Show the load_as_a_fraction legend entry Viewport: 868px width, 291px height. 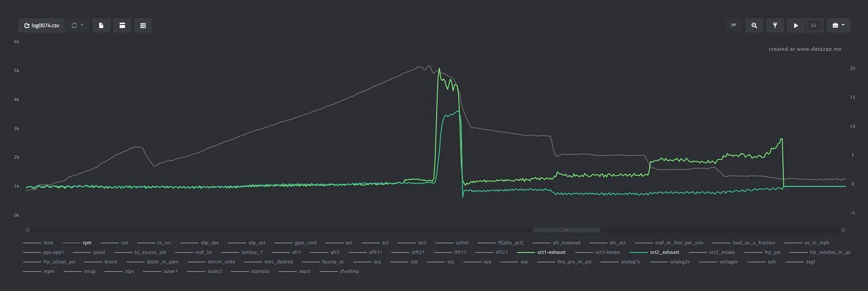pyautogui.click(x=744, y=243)
